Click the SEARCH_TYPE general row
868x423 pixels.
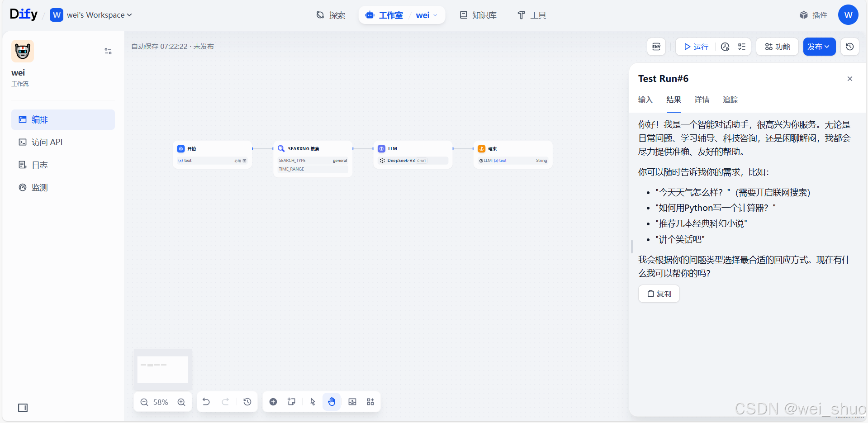[x=313, y=161]
